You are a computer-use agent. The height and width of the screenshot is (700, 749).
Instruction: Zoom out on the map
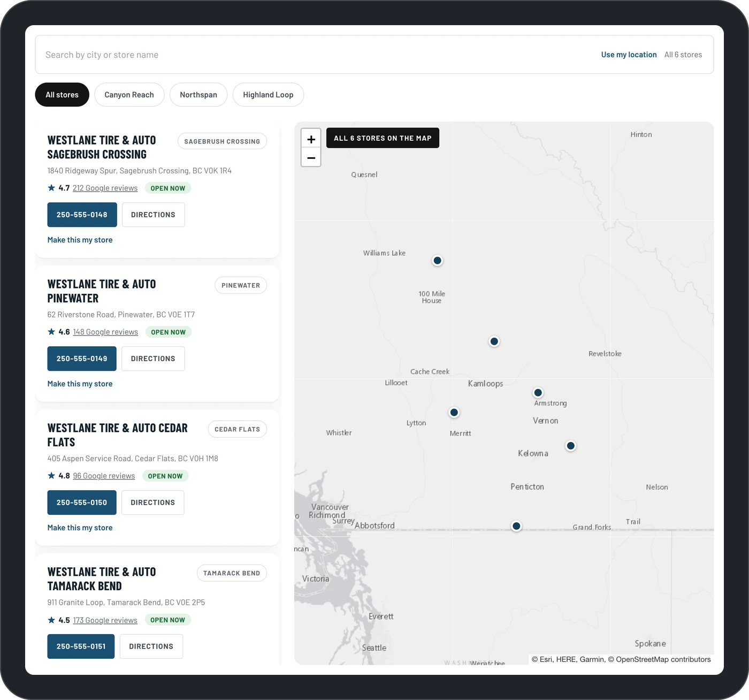pyautogui.click(x=311, y=158)
